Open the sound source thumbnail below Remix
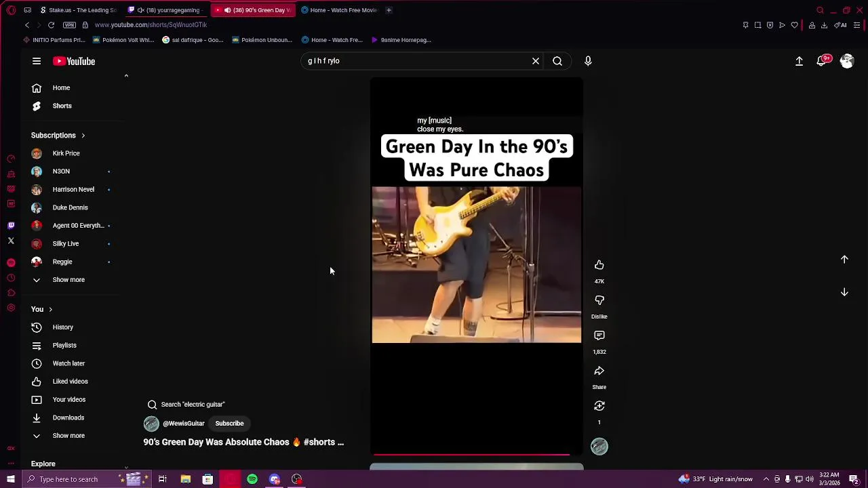Image resolution: width=868 pixels, height=488 pixels. click(x=599, y=446)
